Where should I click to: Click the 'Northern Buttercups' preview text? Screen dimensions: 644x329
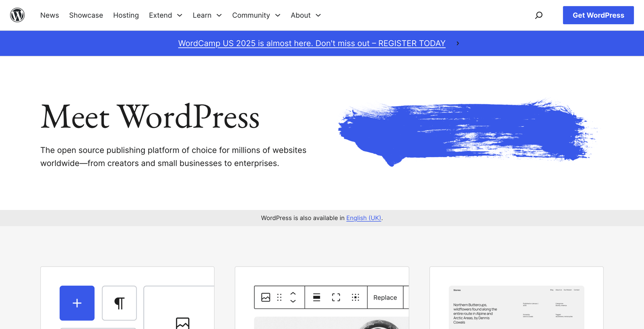(x=475, y=314)
